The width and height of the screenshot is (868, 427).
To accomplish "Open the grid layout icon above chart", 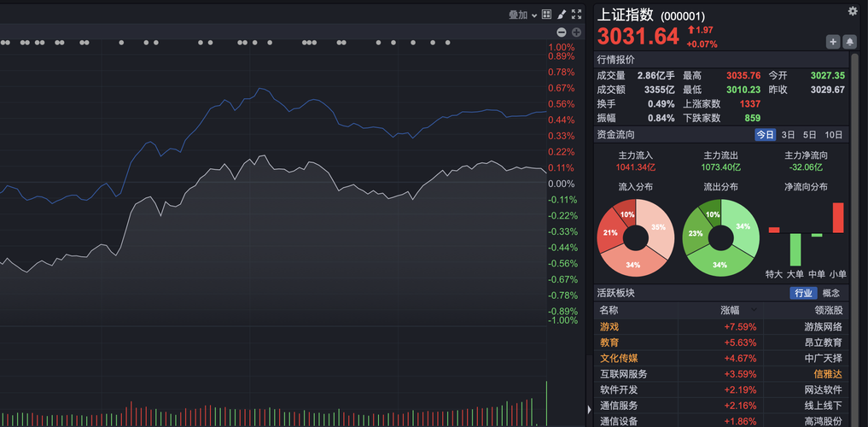I will [546, 15].
